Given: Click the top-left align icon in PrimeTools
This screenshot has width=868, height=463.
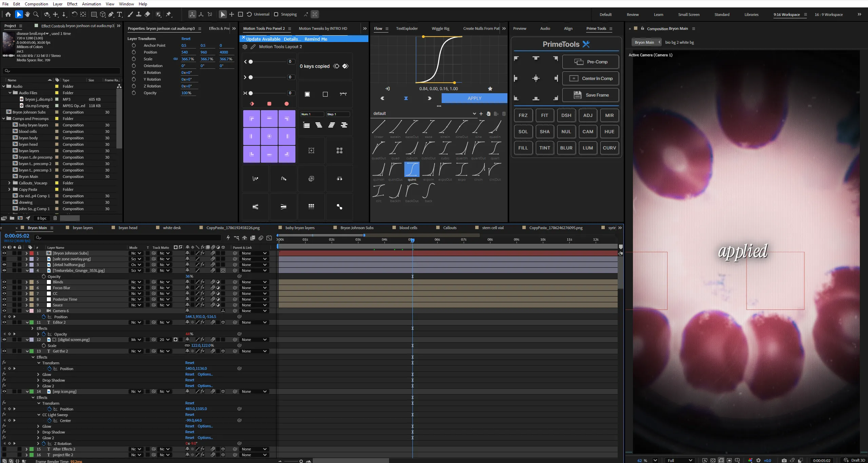Looking at the screenshot, I should (516, 58).
